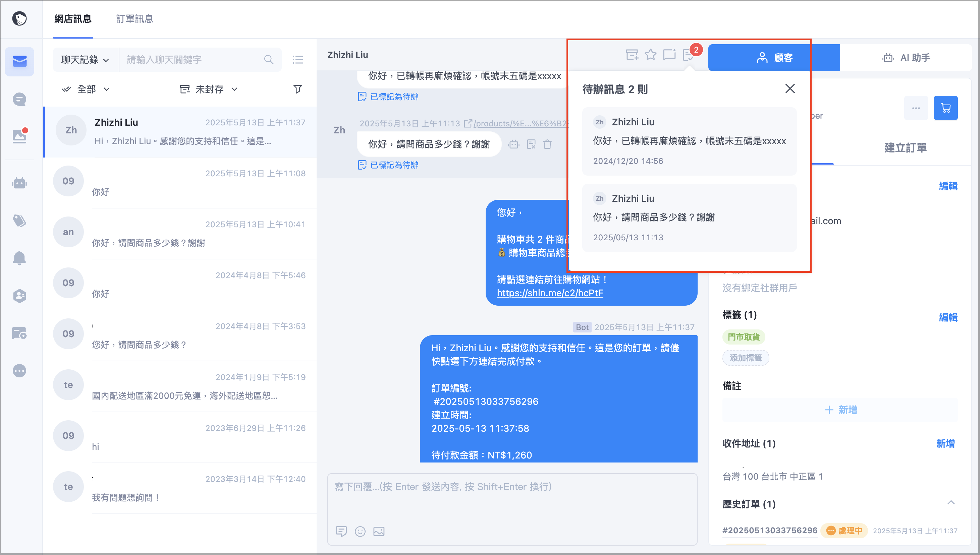Open Zhizhi Liu conversation in list
The image size is (980, 555).
pos(180,131)
